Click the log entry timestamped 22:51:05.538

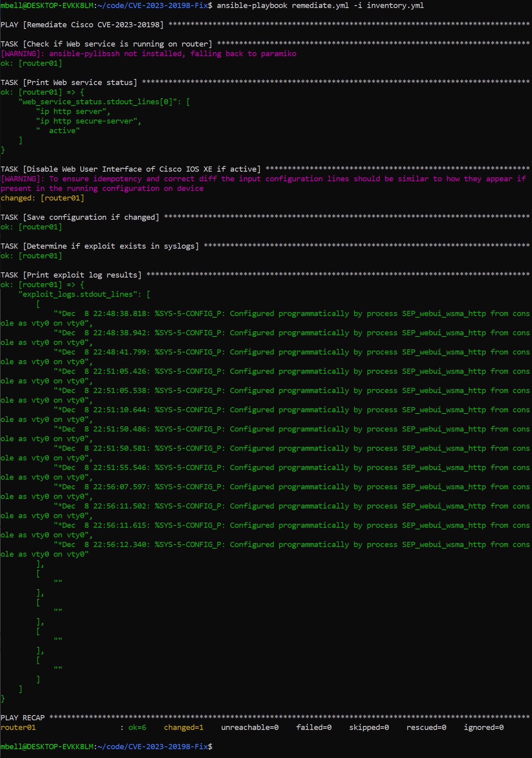(x=265, y=395)
